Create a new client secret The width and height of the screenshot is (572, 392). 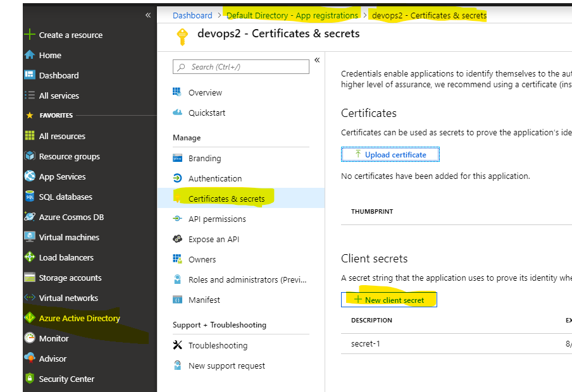[389, 300]
